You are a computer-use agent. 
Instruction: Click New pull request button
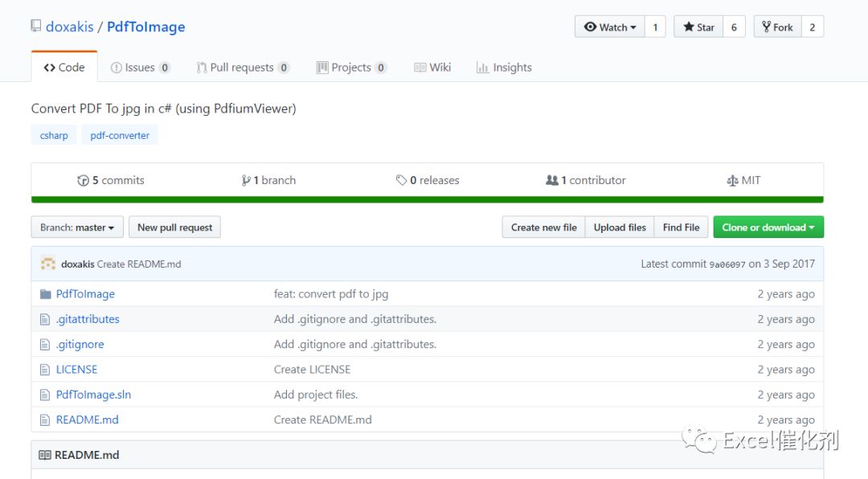175,227
